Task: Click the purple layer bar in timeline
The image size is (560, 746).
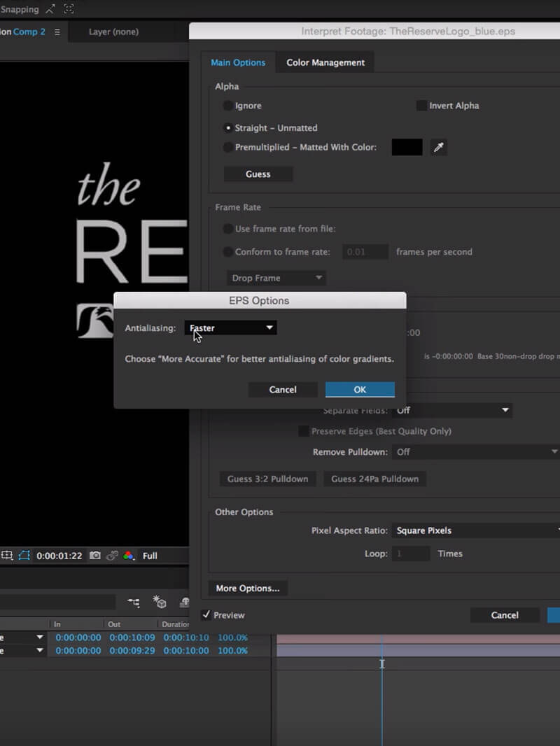Action: click(418, 650)
